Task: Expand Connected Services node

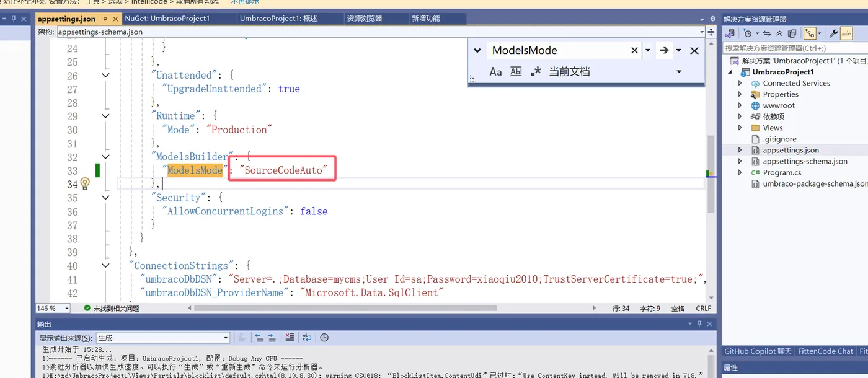Action: pos(740,83)
